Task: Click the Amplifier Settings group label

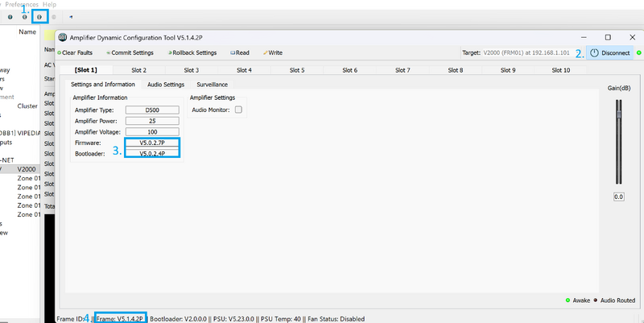Action: click(x=213, y=97)
